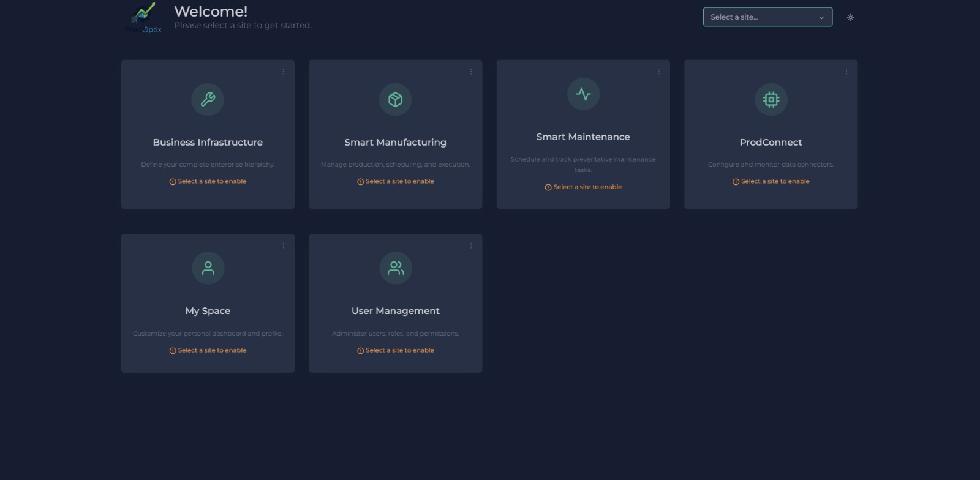
Task: Click 'Select a site to enable' under Smart Maintenance
Action: click(x=584, y=187)
